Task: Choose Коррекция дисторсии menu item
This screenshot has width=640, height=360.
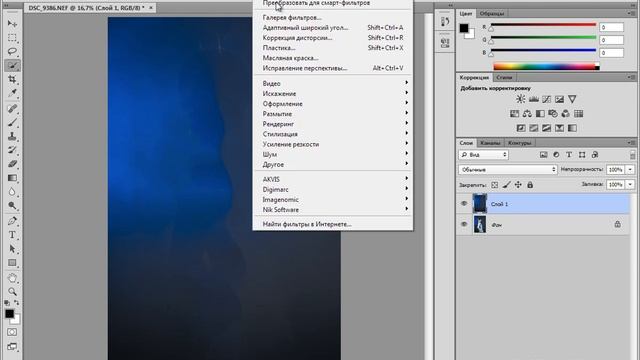Action: [333, 38]
